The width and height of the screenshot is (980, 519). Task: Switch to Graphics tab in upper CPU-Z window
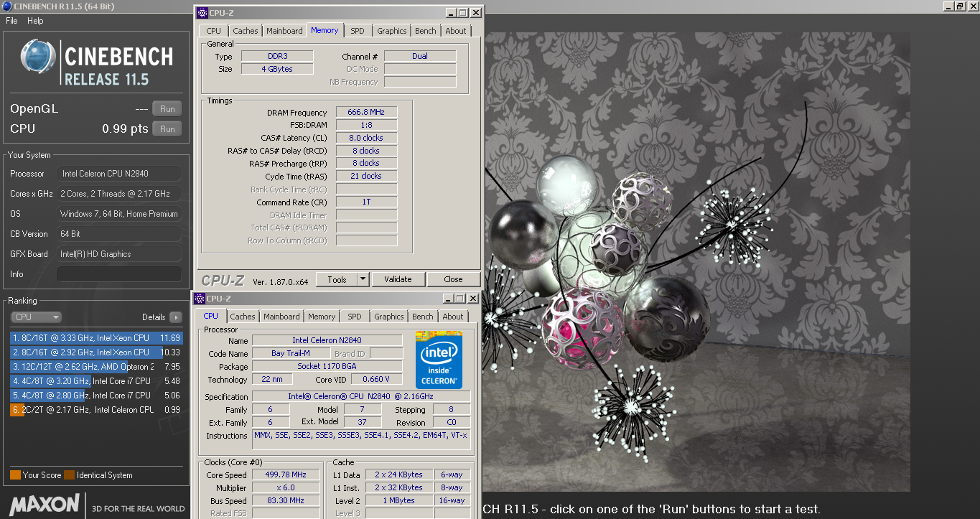click(x=392, y=31)
